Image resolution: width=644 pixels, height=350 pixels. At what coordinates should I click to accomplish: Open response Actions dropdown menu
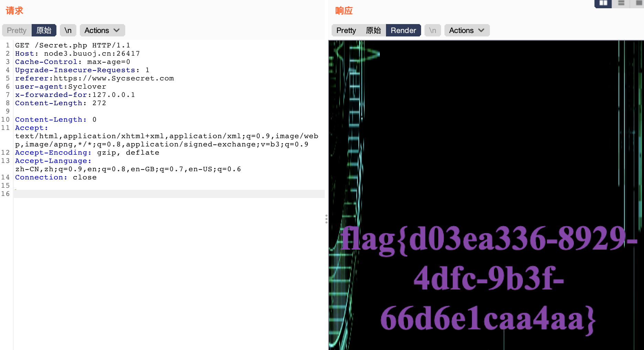466,30
